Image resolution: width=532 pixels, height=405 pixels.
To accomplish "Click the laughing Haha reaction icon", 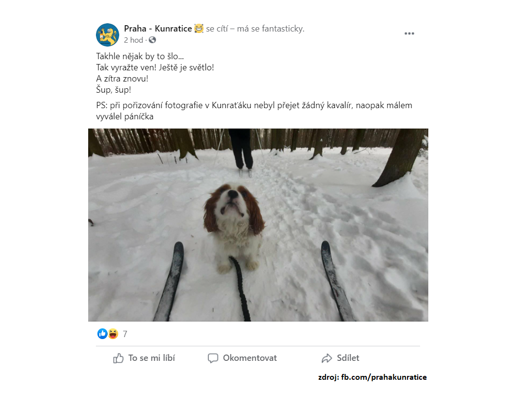I will 113,334.
